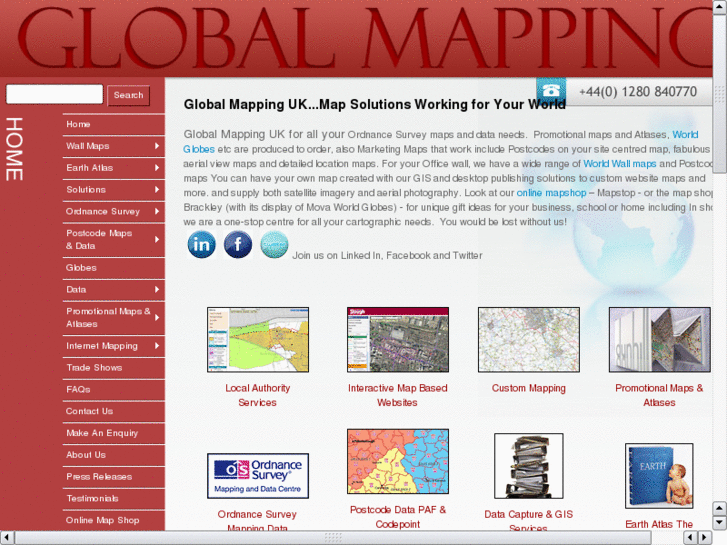
Task: Open Promotional Maps & Atlases thumbnail image
Action: pyautogui.click(x=659, y=340)
